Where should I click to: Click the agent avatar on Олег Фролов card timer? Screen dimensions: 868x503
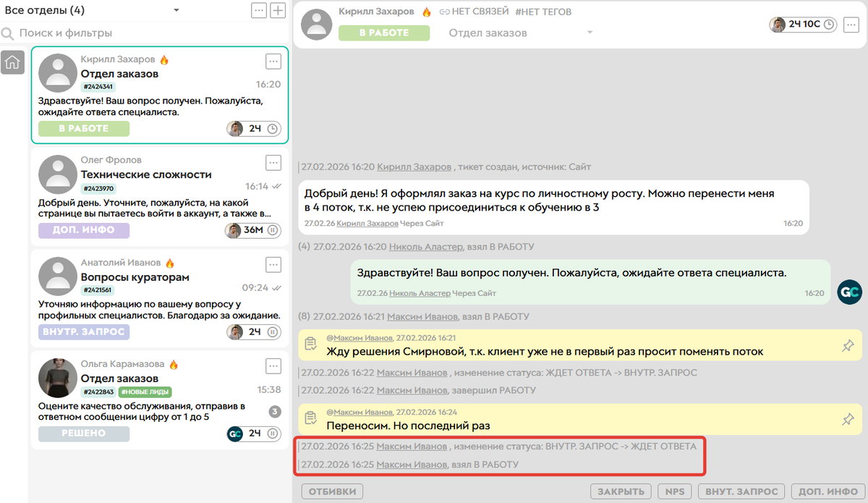234,230
